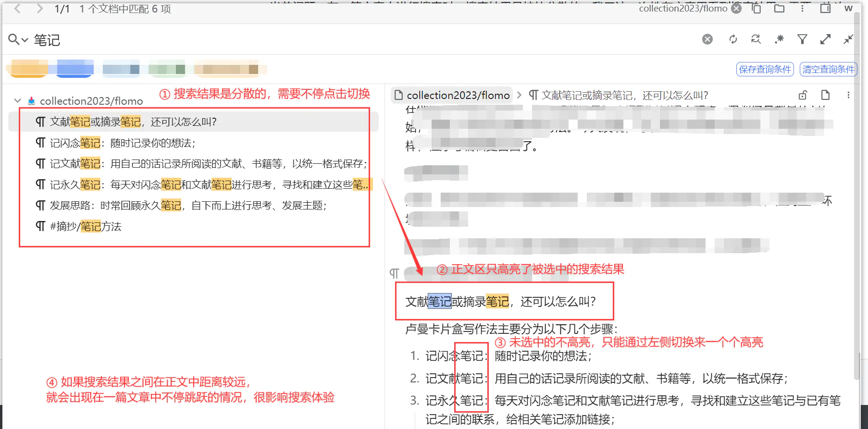Click the heading 文献笔记或摘录笔记 in the preview editor
The image size is (868, 429).
pos(501,302)
